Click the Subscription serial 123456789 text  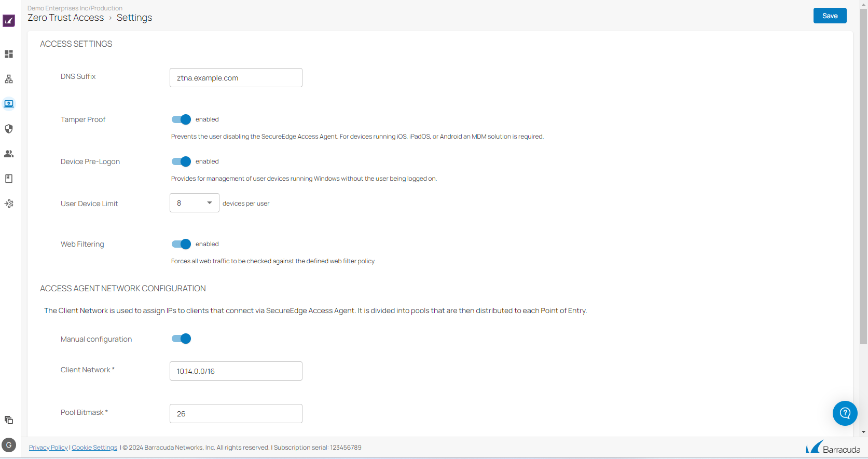pyautogui.click(x=318, y=448)
